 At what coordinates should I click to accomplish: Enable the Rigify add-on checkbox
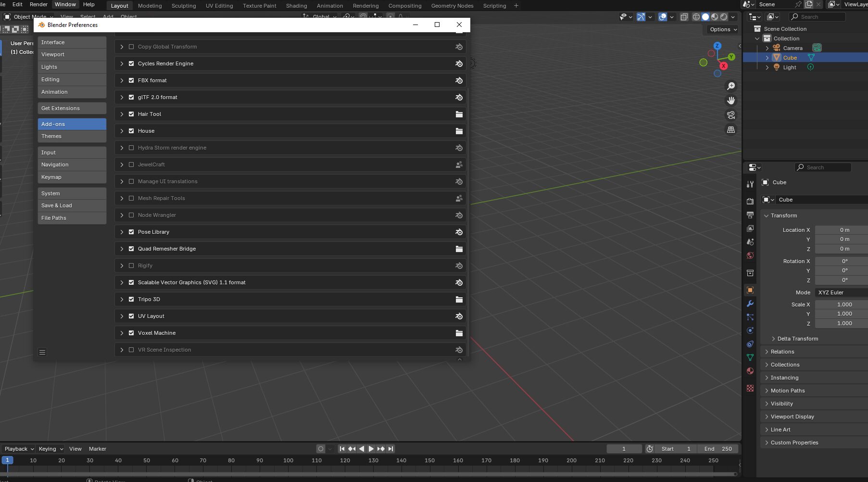click(x=131, y=266)
